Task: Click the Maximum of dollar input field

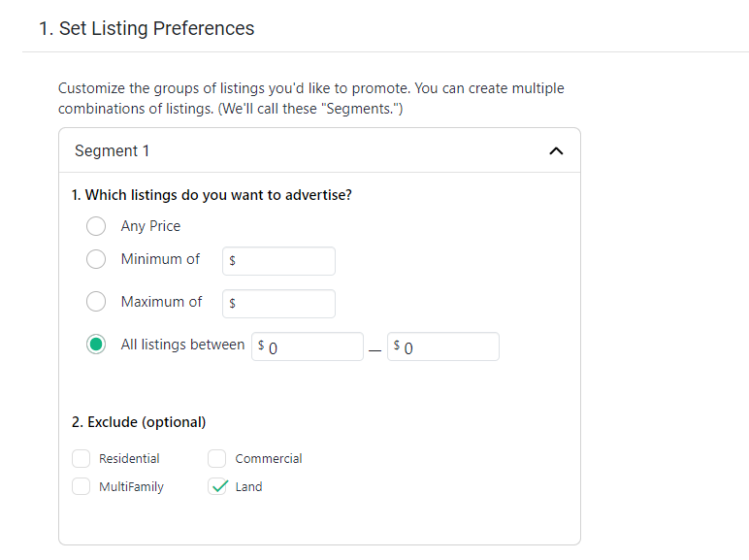Action: [x=279, y=304]
